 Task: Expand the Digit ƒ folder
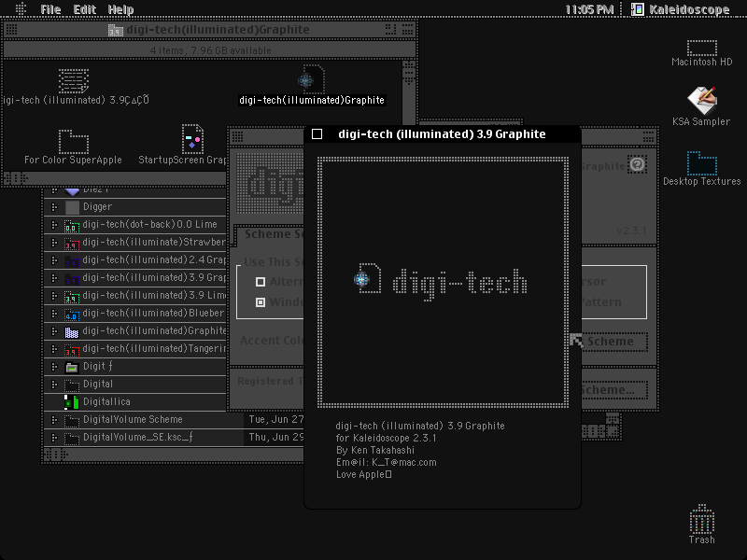tap(54, 367)
